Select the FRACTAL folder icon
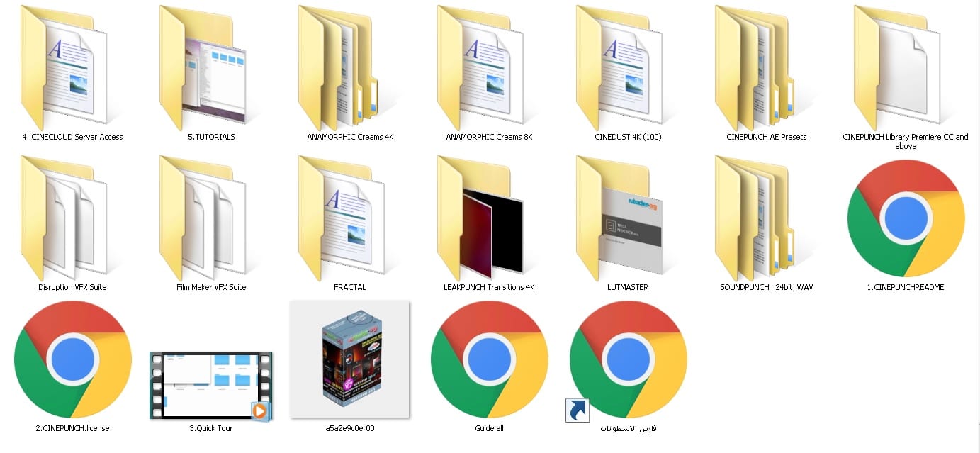The image size is (980, 453). pos(342,218)
